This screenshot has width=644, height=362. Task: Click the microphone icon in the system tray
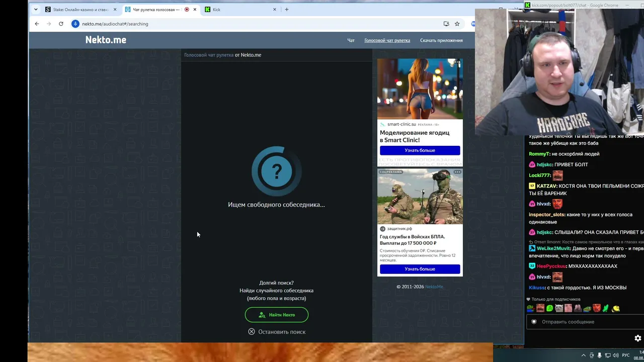coord(599,355)
